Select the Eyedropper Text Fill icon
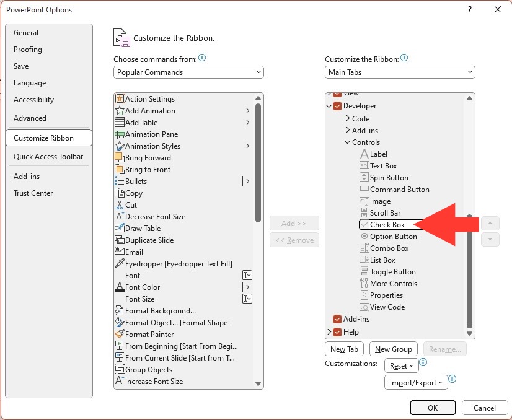The width and height of the screenshot is (512, 420). [x=120, y=263]
